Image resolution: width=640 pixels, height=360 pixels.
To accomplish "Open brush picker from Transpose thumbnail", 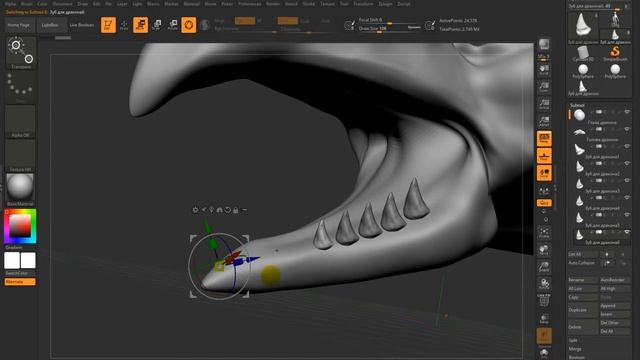I will tap(20, 52).
